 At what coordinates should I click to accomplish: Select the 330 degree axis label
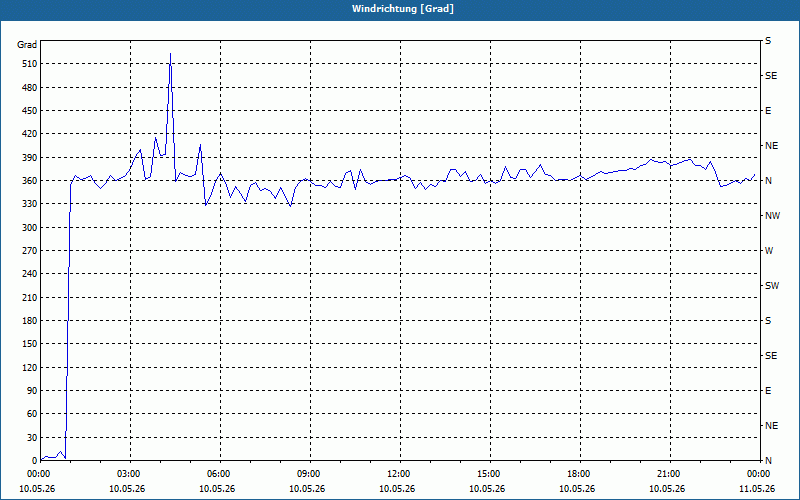[30, 204]
